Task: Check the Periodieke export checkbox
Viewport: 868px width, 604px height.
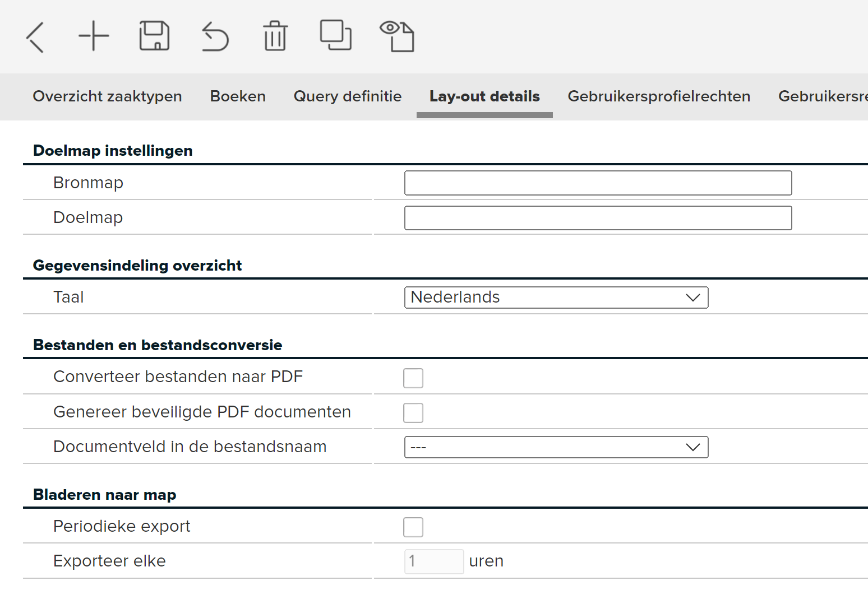Action: tap(413, 527)
